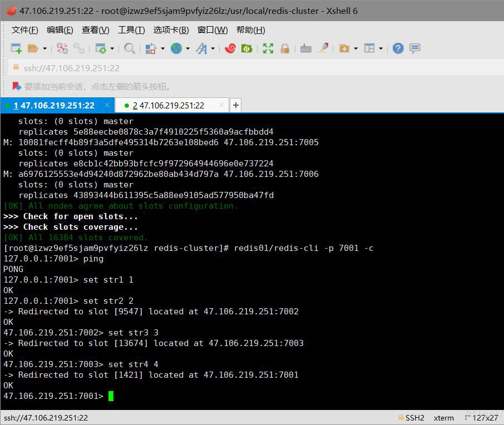
Task: Close session tab 2
Action: pyautogui.click(x=221, y=105)
